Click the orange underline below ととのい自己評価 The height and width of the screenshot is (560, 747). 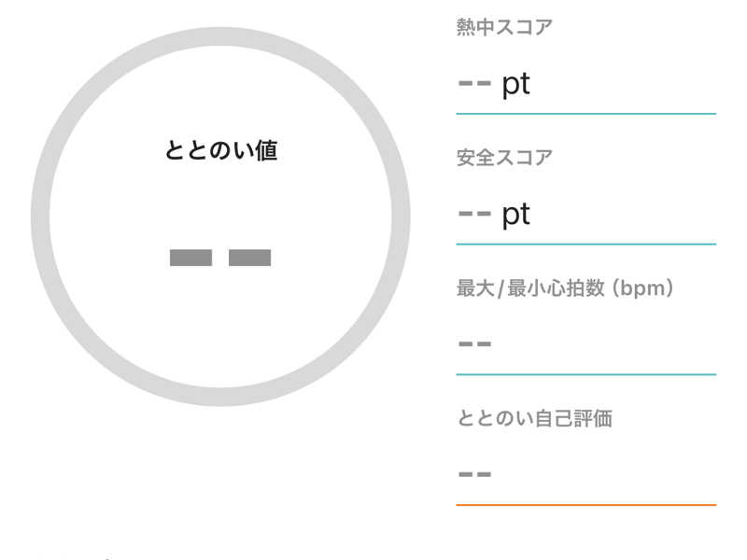pyautogui.click(x=585, y=505)
